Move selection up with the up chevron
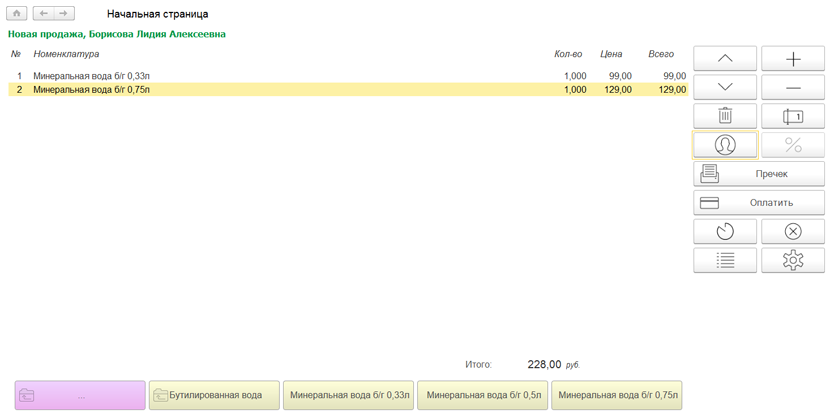Viewport: 830px width, 414px height. click(x=725, y=59)
